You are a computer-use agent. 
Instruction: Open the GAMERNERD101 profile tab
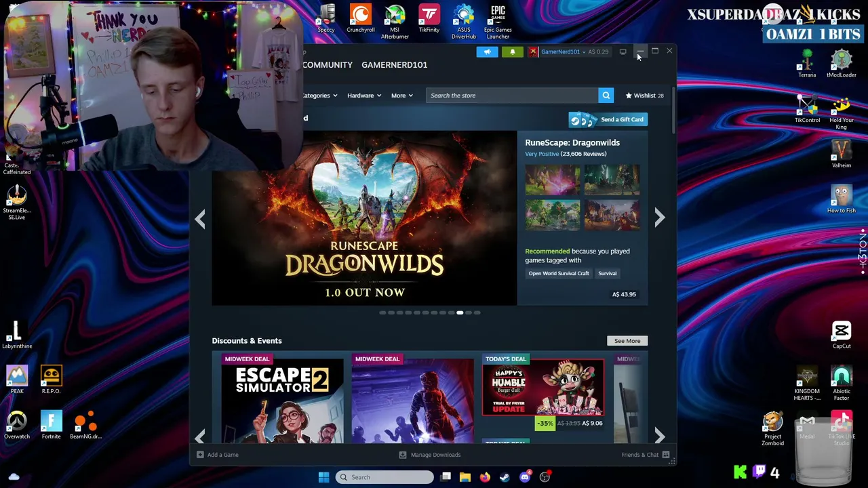(394, 65)
